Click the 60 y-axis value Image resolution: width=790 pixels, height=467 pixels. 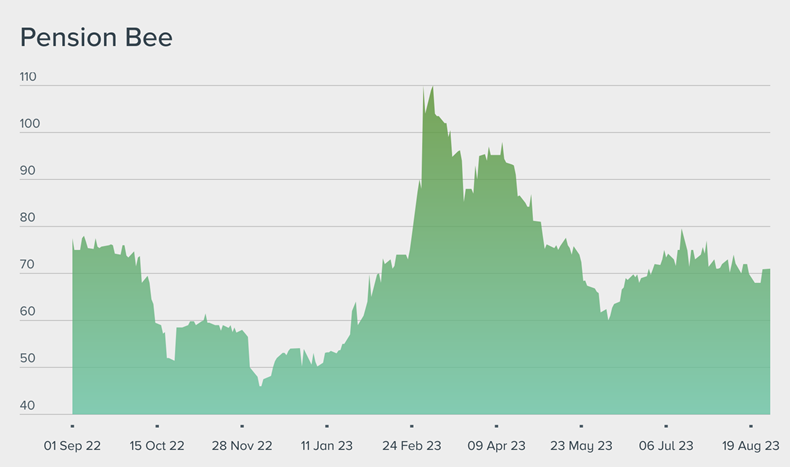(28, 312)
